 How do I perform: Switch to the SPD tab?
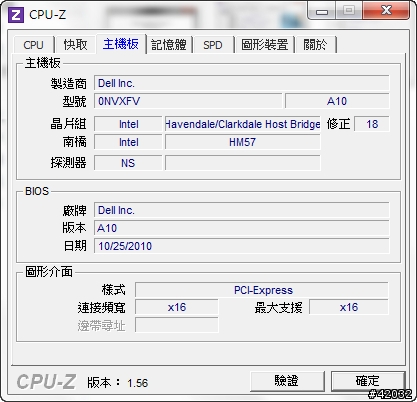[x=213, y=45]
